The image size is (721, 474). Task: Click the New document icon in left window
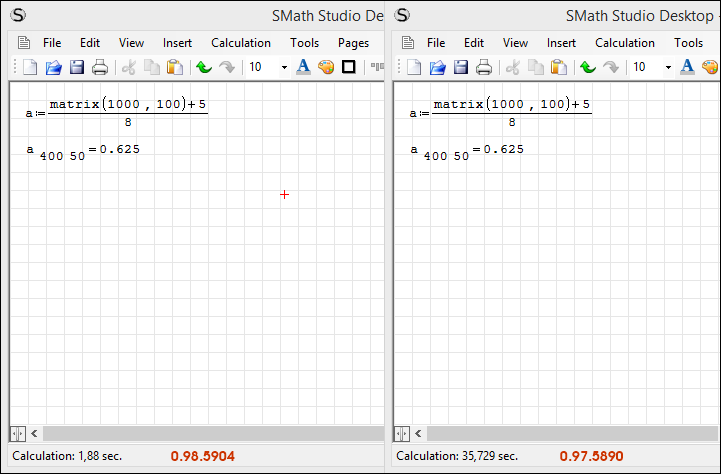(30, 67)
